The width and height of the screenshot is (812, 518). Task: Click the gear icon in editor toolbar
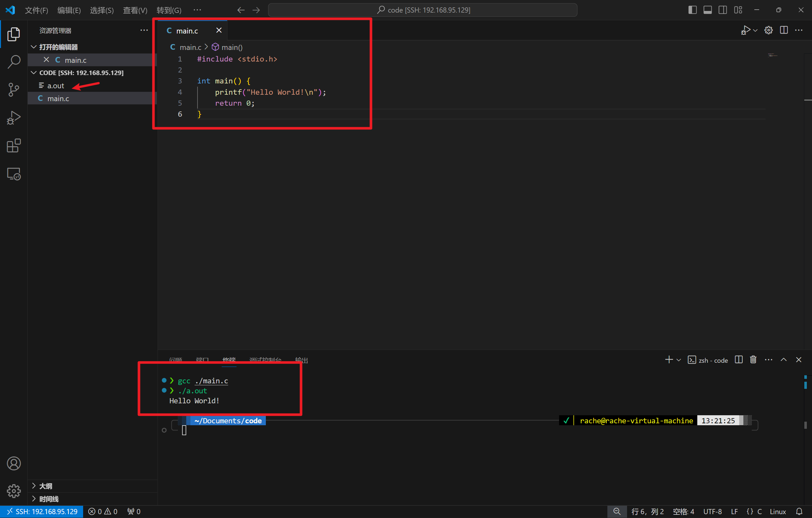pos(768,30)
